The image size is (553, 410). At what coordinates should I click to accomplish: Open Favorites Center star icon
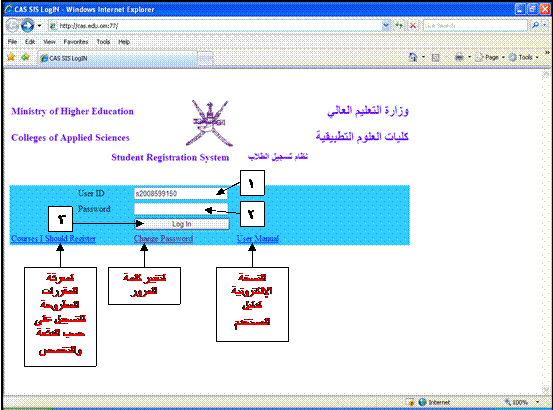(11, 57)
